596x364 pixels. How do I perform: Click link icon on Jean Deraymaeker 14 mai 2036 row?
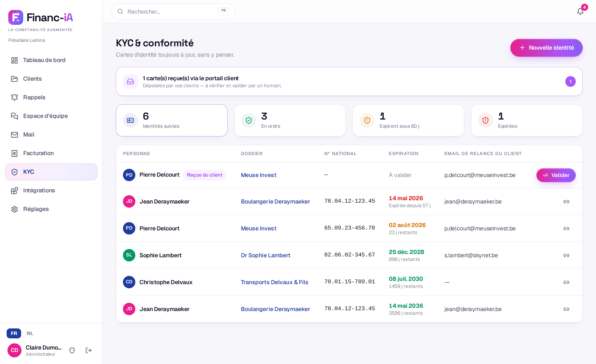coord(566,309)
